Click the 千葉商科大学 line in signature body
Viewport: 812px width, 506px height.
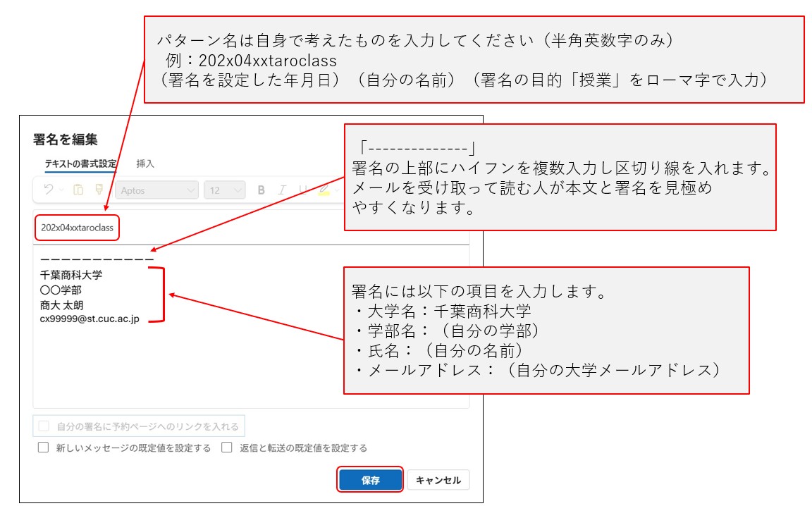point(71,275)
